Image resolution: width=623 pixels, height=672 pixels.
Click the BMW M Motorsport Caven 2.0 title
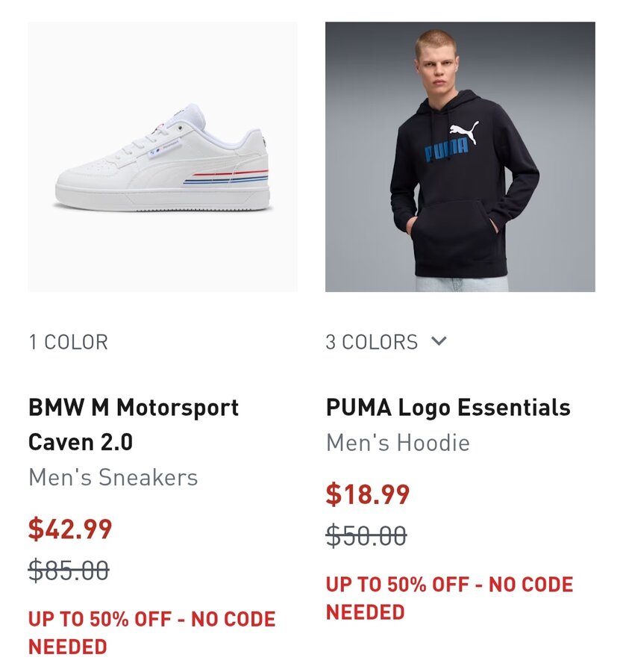(134, 425)
